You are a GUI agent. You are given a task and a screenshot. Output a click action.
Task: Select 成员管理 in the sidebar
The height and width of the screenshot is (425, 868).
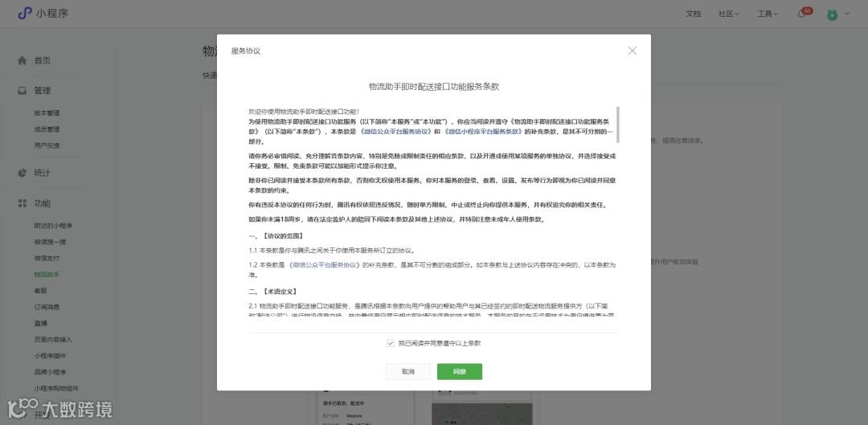click(47, 129)
